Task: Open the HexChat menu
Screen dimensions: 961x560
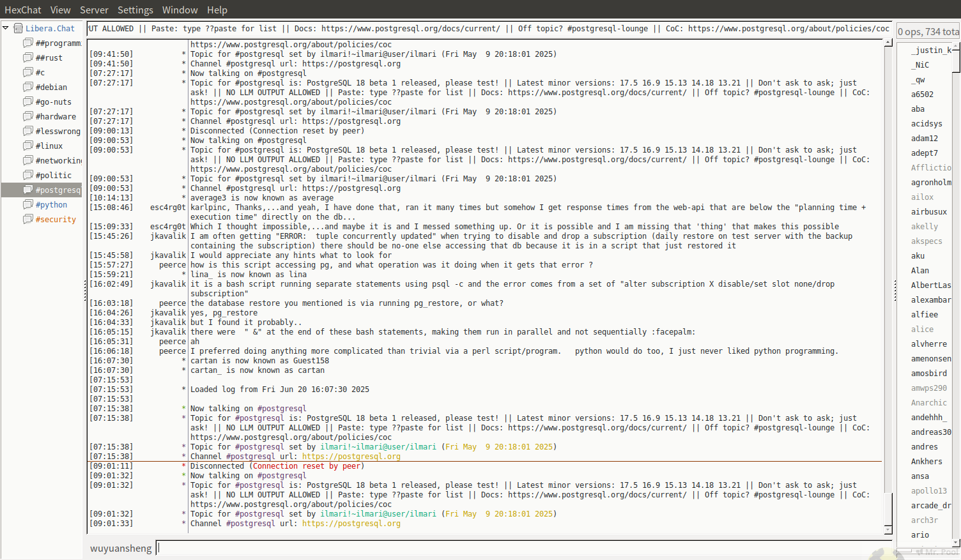Action: [22, 10]
